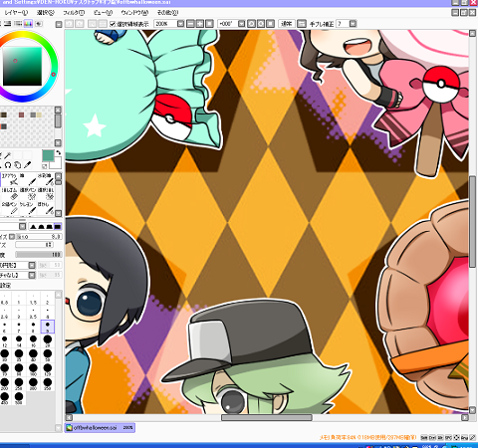Screen dimensions: 478x448
Task: Reset canvas rotation button
Action: [270, 24]
